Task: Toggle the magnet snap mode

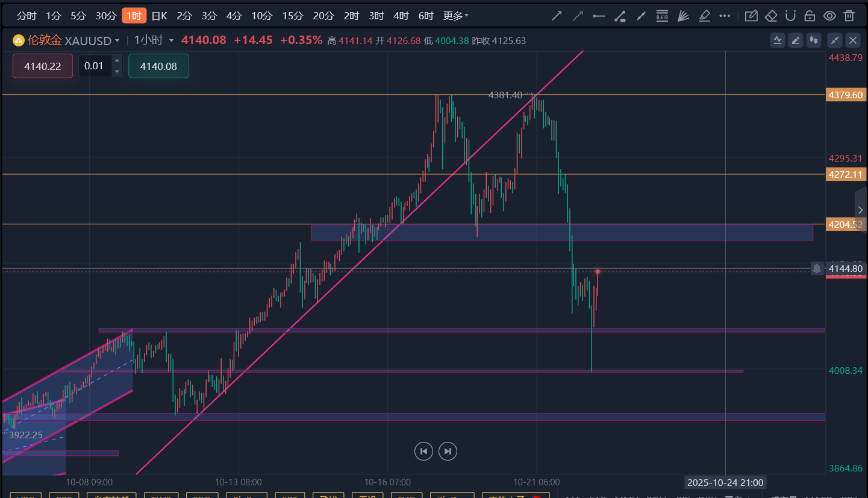Action: (x=791, y=16)
